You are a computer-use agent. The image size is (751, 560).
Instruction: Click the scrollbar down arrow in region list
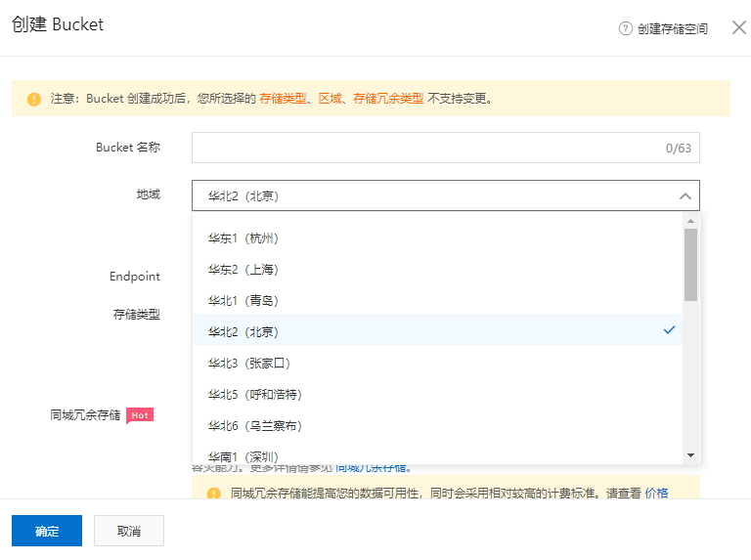(690, 455)
